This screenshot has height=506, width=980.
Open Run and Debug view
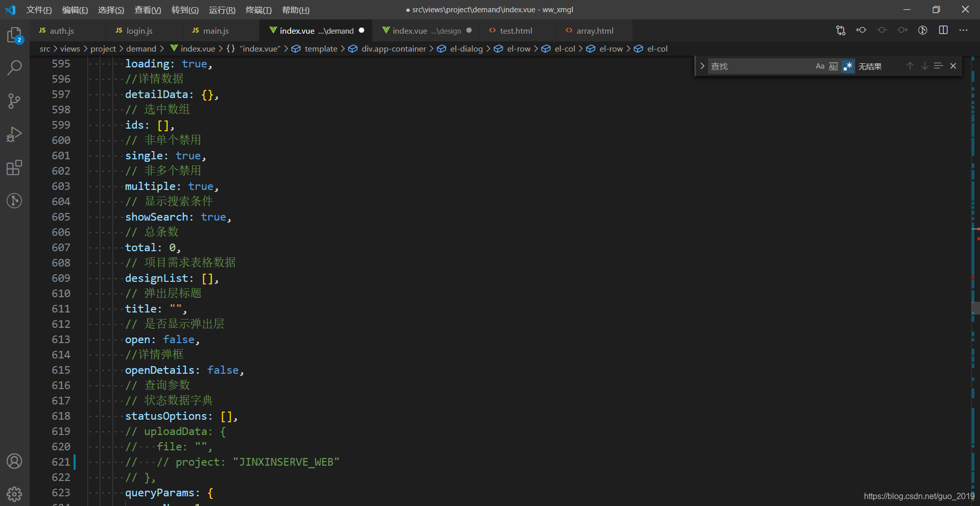coord(14,134)
